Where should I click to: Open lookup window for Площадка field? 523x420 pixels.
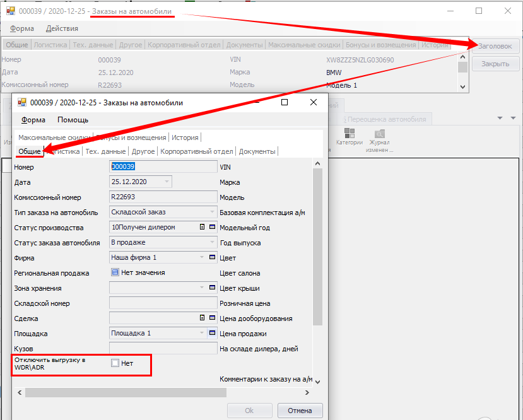(x=212, y=333)
